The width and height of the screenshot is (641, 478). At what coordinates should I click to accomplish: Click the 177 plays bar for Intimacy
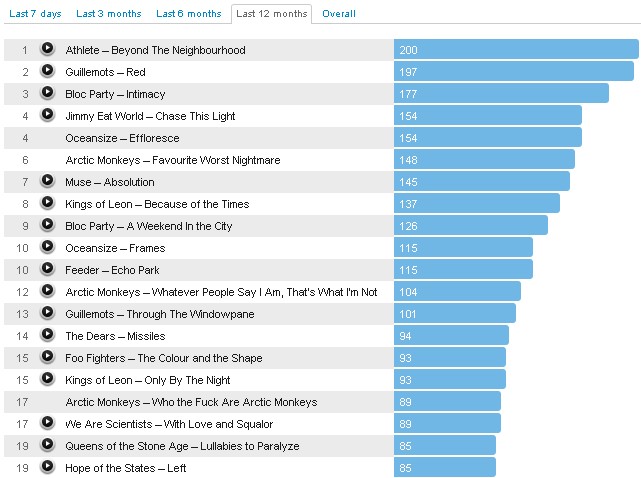pyautogui.click(x=501, y=94)
